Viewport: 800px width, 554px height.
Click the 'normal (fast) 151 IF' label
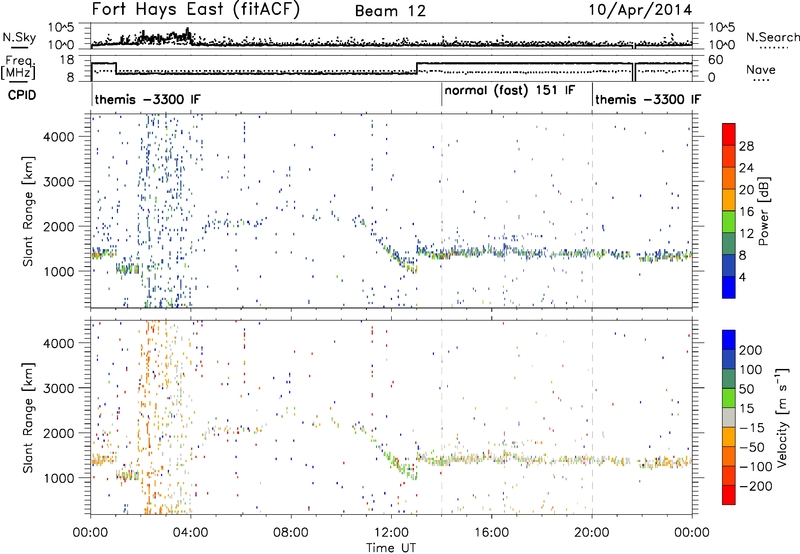point(510,91)
